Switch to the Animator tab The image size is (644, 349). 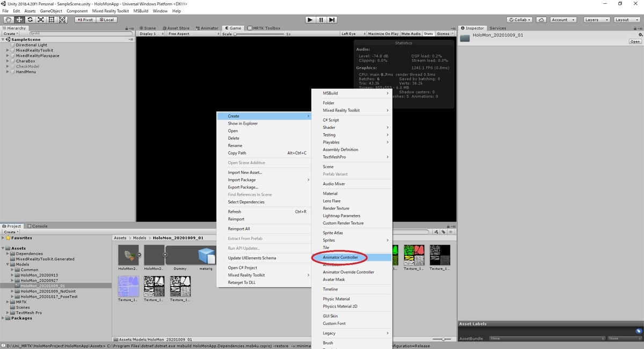[x=207, y=28]
